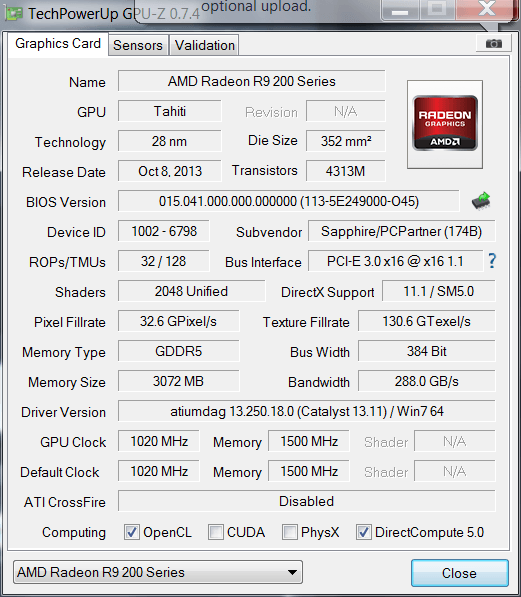Switch to the Sensors tab
Viewport: 521px width, 597px height.
click(138, 45)
